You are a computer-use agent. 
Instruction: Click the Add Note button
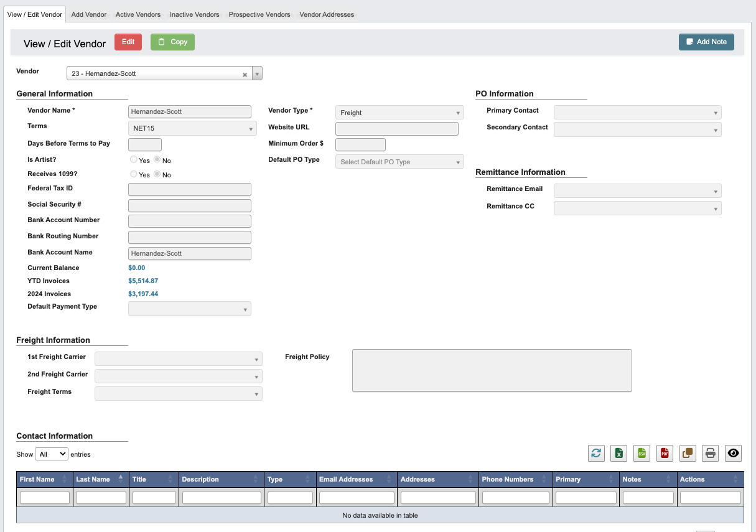(x=706, y=42)
